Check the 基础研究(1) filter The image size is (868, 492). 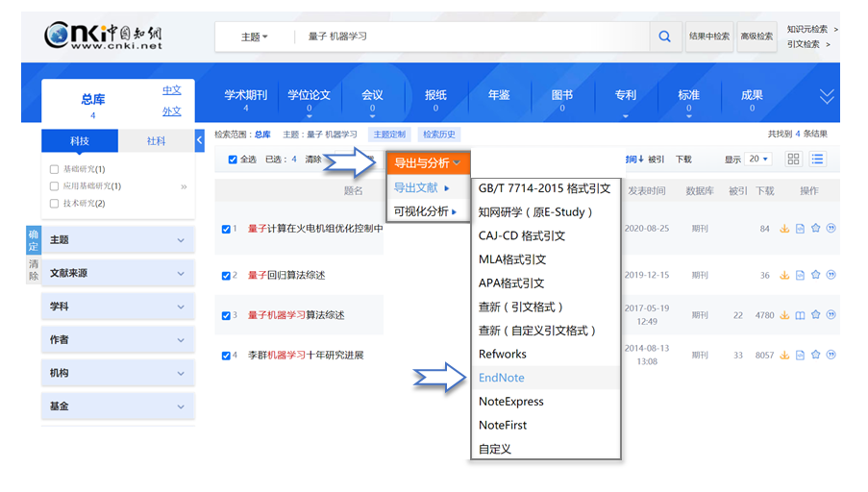pyautogui.click(x=54, y=169)
